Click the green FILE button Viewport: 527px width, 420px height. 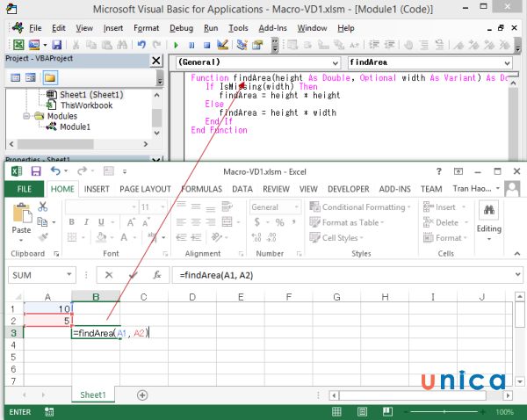tap(24, 189)
